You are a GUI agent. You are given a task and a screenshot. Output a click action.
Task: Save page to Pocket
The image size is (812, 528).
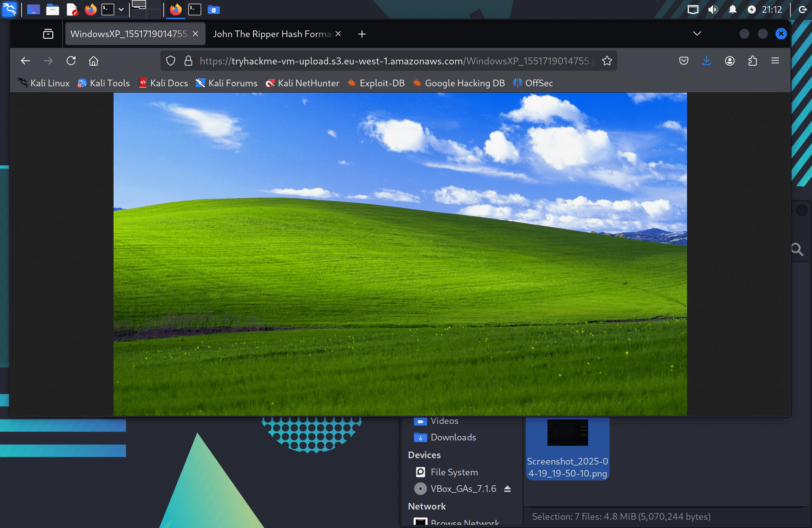(x=684, y=61)
